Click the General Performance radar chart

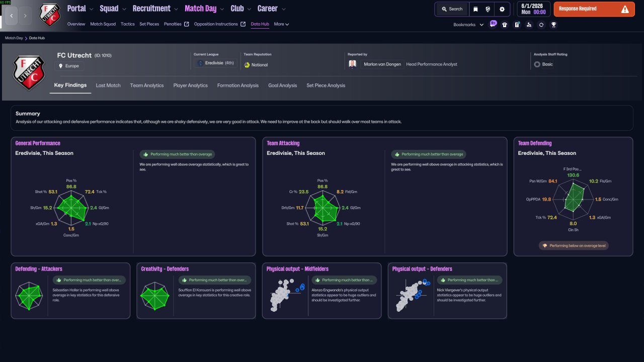click(x=71, y=208)
